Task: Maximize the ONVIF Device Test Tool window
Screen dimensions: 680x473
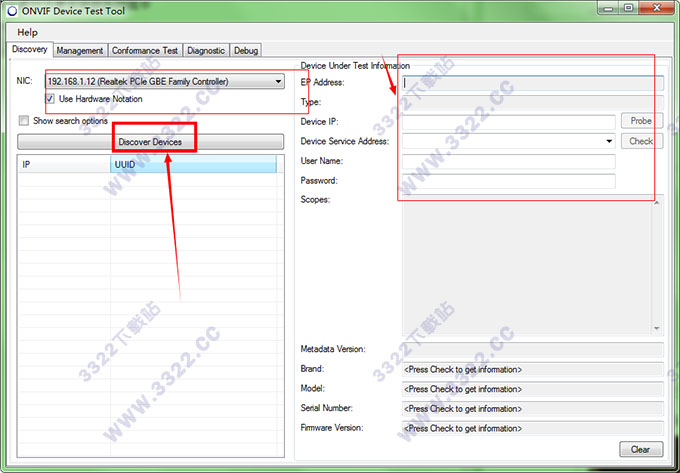Action: 628,8
